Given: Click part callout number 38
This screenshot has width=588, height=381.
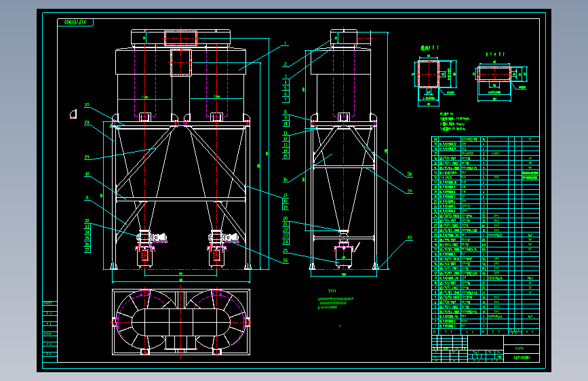Looking at the screenshot, I should click(409, 174).
